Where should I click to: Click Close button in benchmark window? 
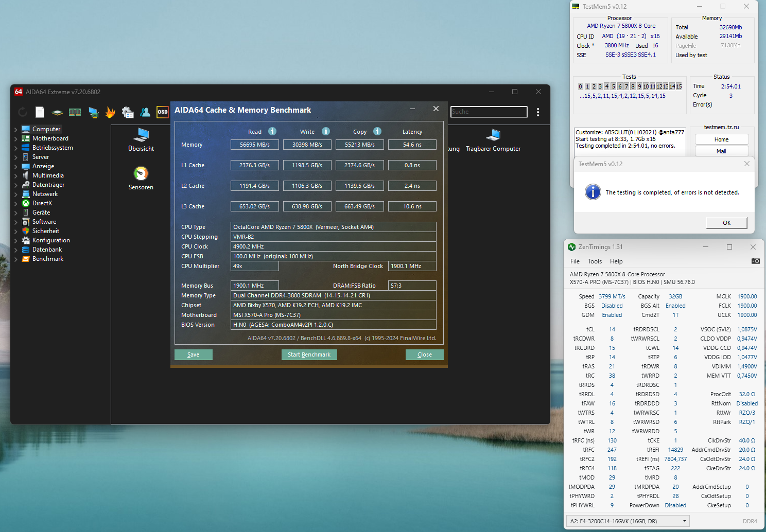(x=425, y=354)
